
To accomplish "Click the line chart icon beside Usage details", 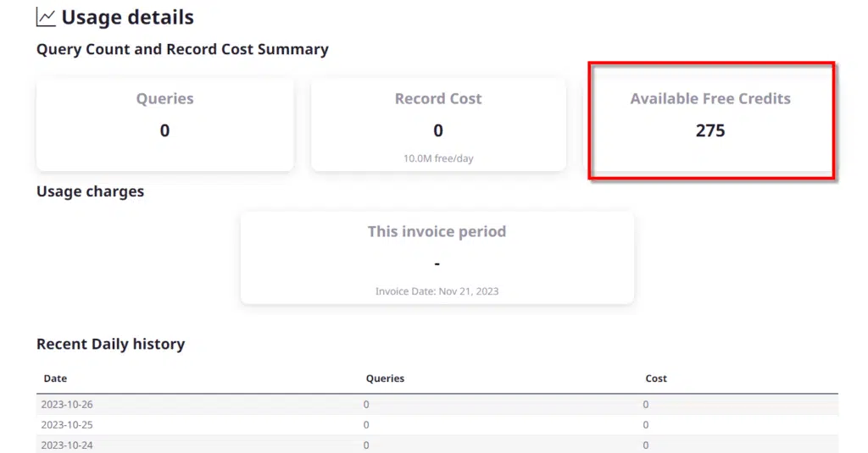I will coord(46,17).
